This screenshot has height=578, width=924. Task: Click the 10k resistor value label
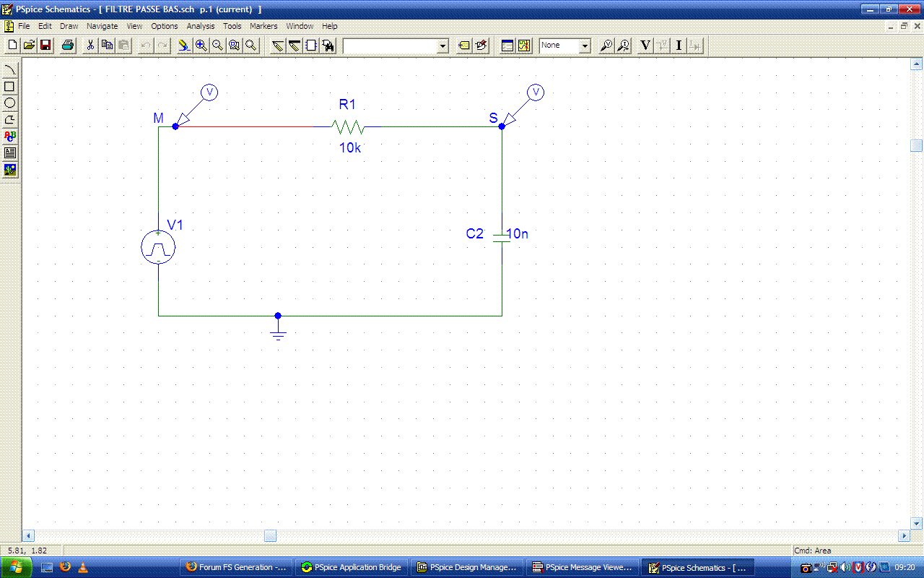(x=350, y=148)
